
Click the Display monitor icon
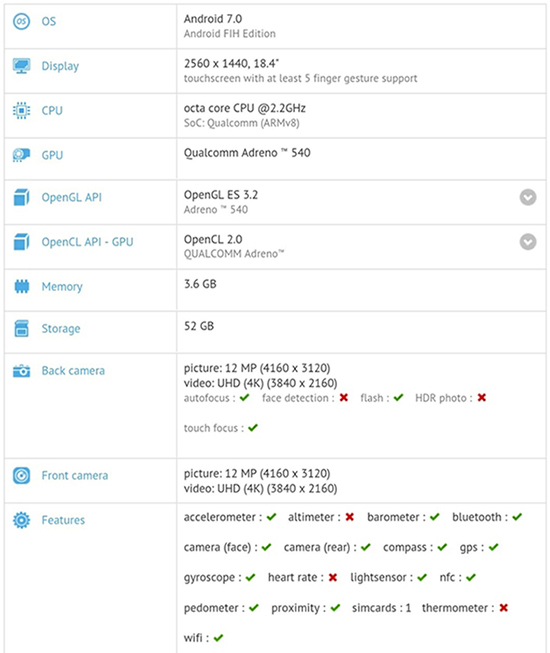pyautogui.click(x=21, y=66)
